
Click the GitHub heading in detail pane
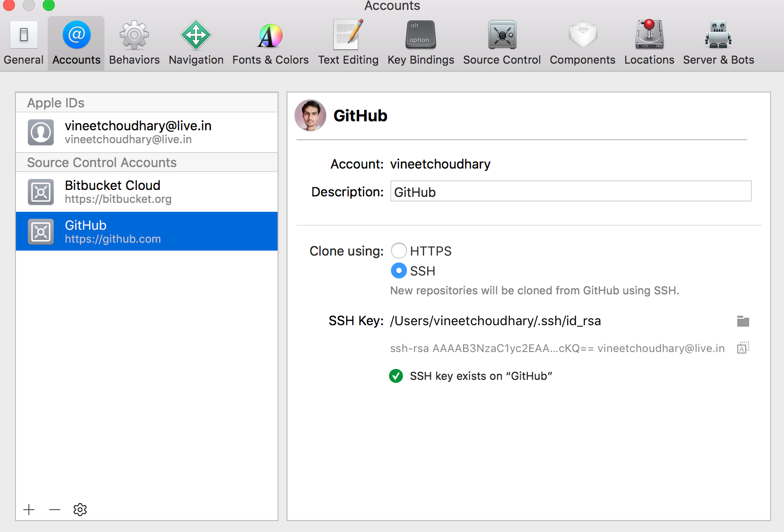tap(360, 115)
